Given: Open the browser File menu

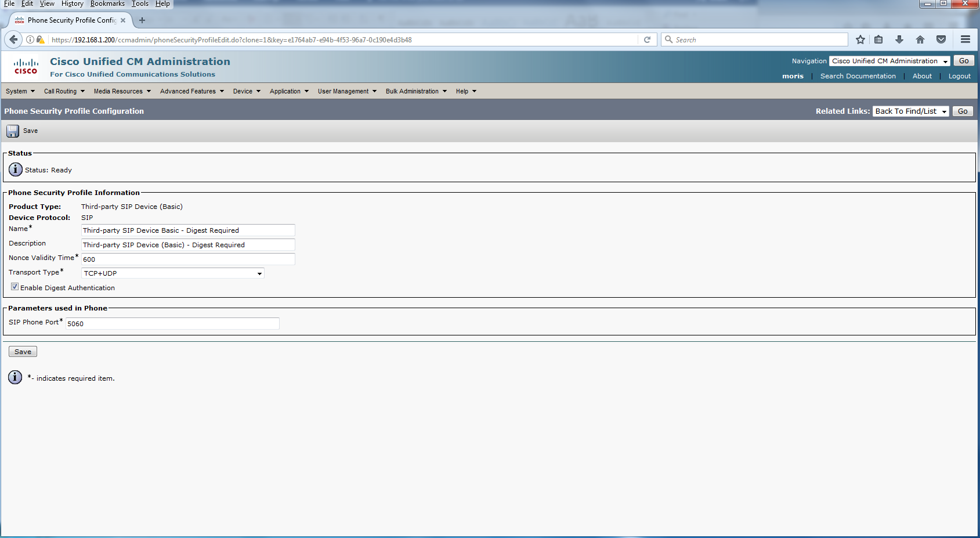Looking at the screenshot, I should (x=9, y=3).
